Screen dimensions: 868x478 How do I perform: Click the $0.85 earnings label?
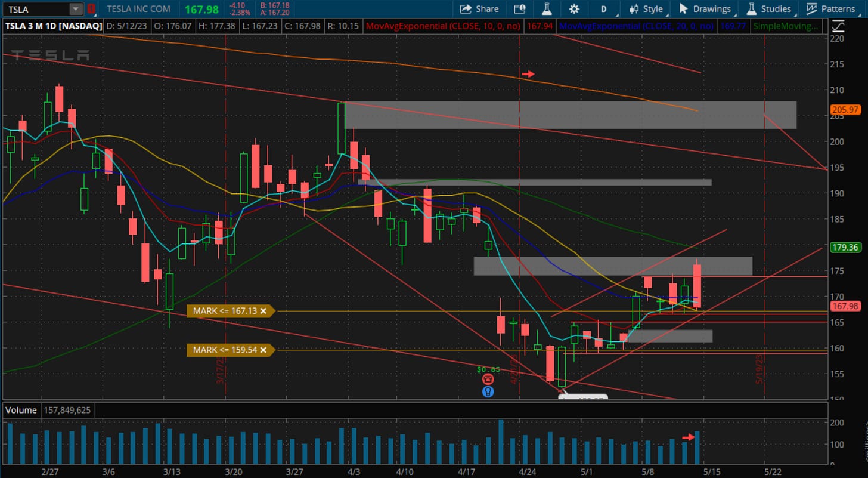(488, 369)
